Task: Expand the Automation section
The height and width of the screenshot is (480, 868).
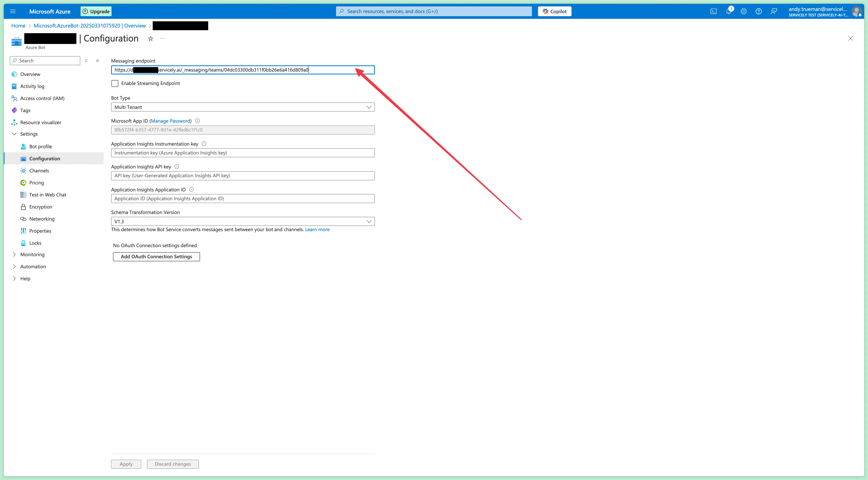Action: coord(14,266)
